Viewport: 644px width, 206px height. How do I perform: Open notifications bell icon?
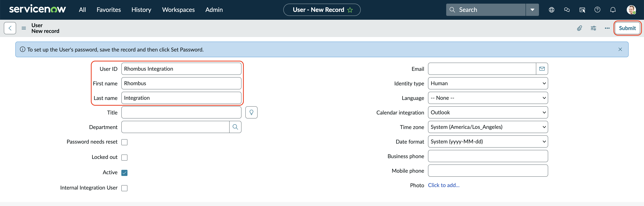tap(613, 10)
